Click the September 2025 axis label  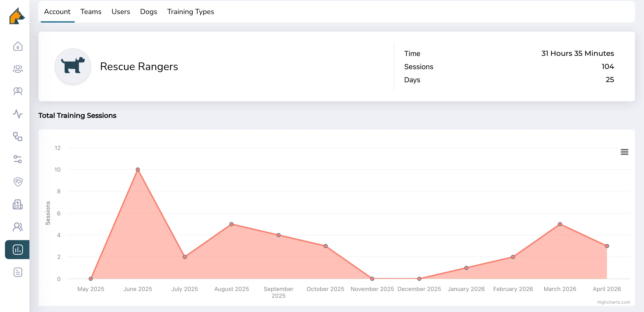[279, 292]
